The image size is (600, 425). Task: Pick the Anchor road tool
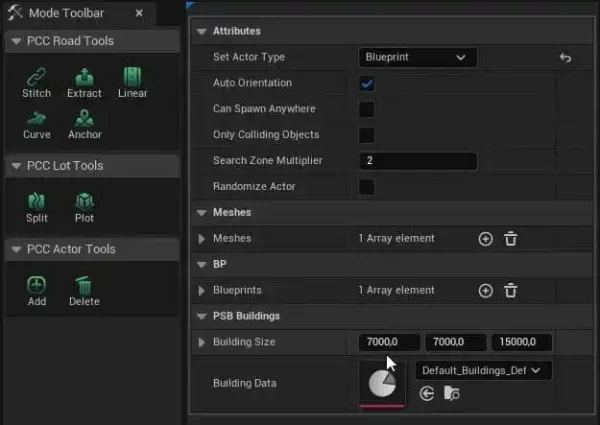(84, 123)
